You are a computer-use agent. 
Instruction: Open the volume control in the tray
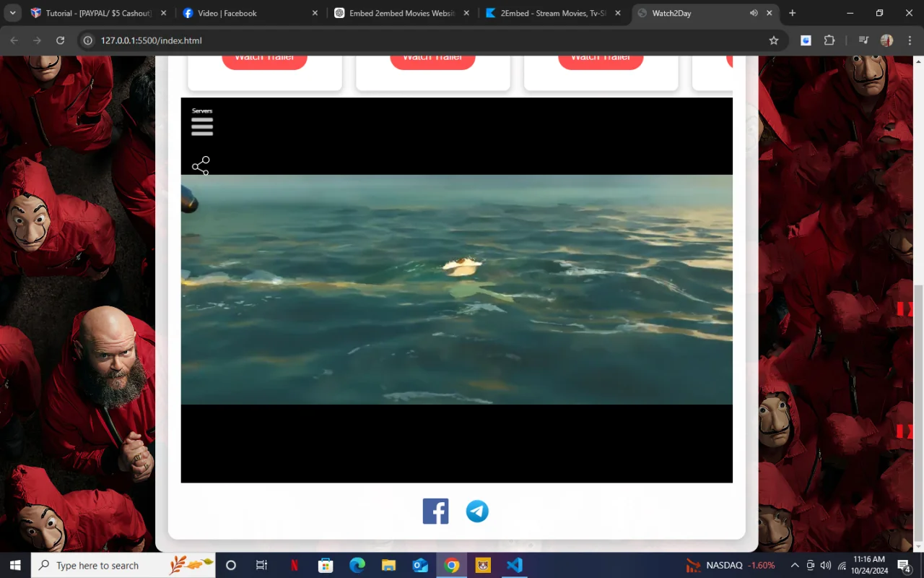coord(826,565)
